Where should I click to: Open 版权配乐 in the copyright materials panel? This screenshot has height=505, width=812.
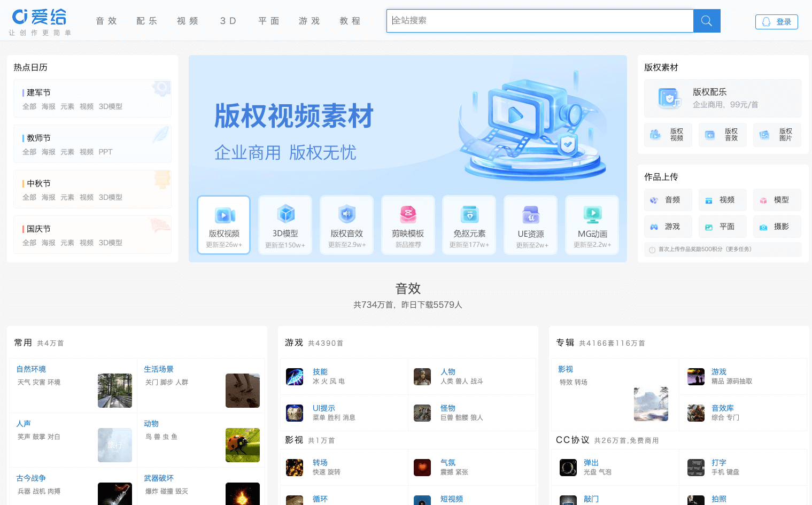click(x=722, y=98)
